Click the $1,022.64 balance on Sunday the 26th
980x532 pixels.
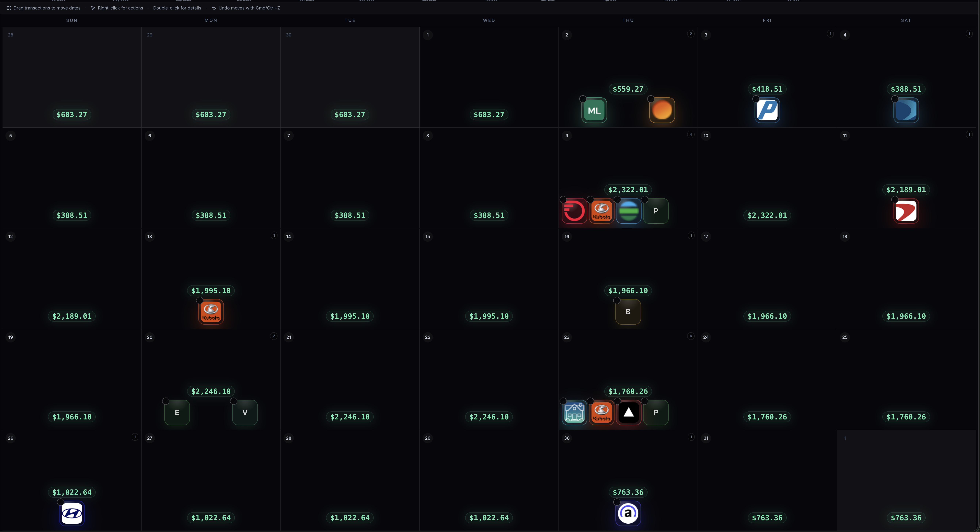point(72,492)
